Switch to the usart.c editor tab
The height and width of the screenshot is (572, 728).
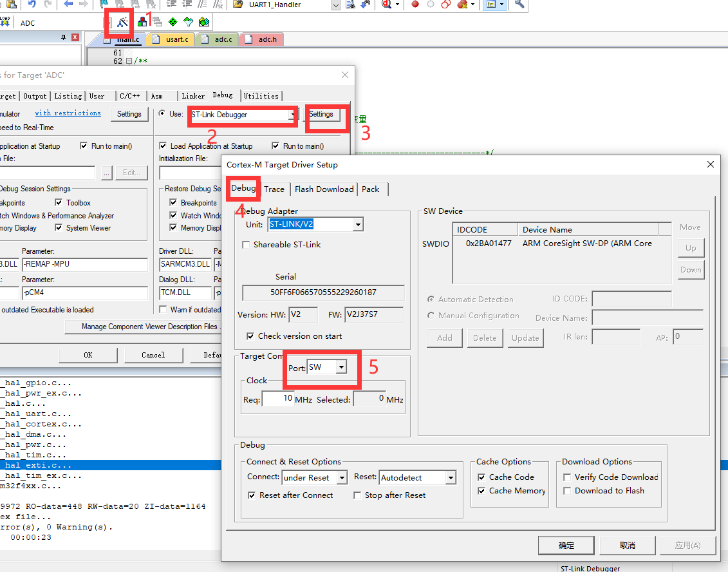[171, 39]
